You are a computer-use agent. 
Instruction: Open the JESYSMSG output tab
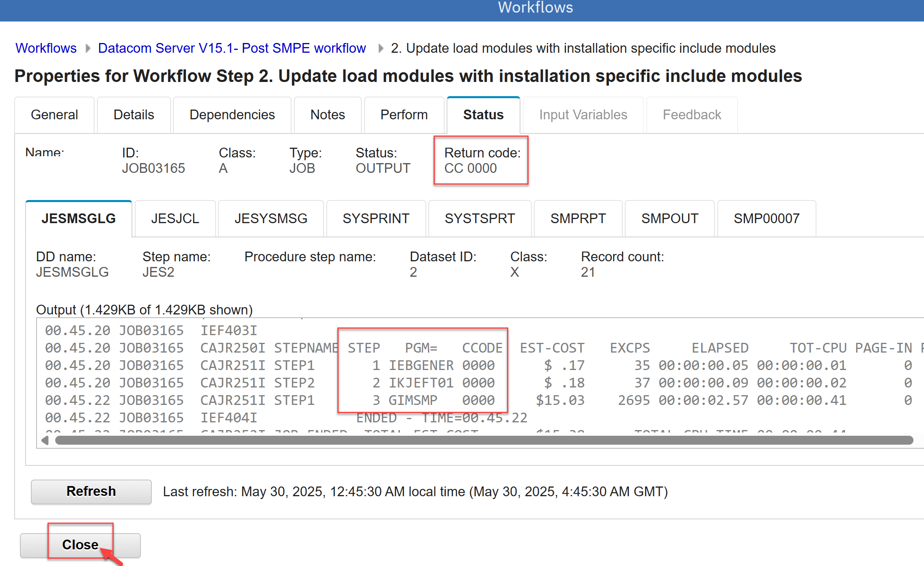point(271,219)
